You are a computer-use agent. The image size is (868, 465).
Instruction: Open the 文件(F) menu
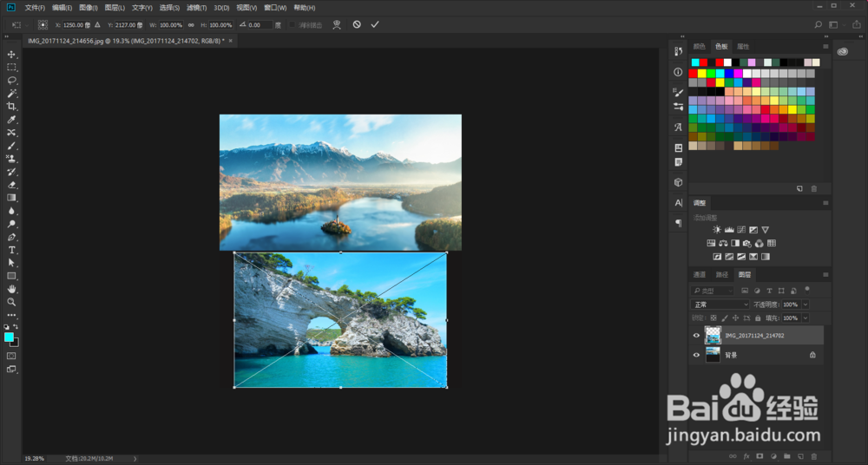[35, 8]
